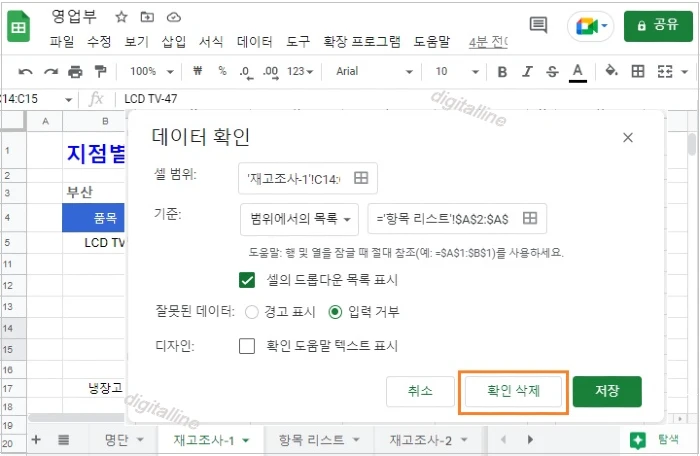Open the 보기 menu
Image resolution: width=700 pixels, height=456 pixels.
tap(136, 42)
